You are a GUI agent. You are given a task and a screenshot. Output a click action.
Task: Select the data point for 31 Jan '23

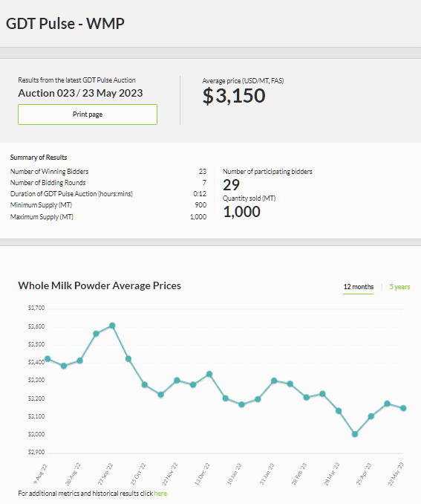[x=274, y=381]
